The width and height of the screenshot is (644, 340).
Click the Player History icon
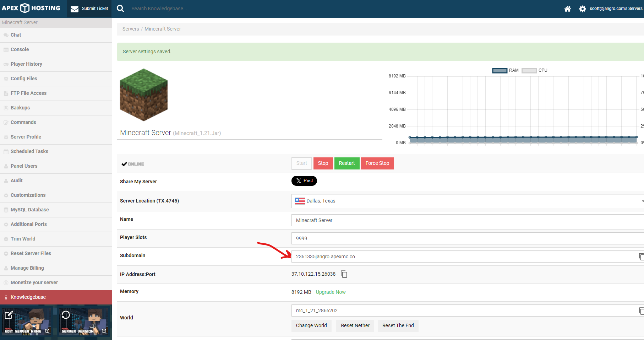click(6, 64)
